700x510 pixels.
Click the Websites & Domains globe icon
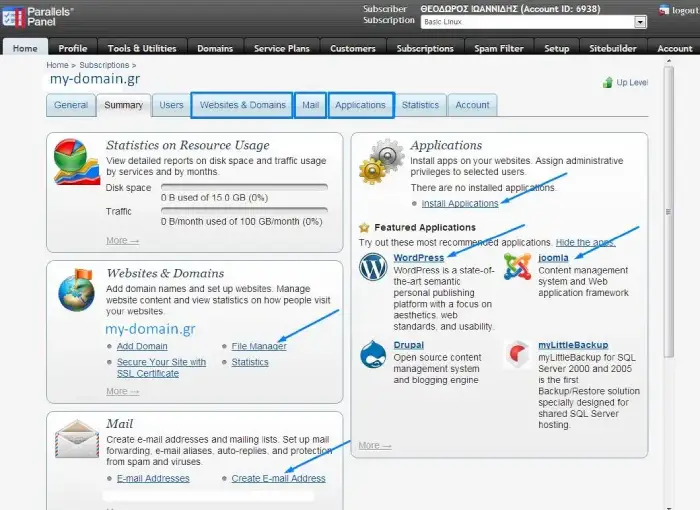(x=76, y=290)
